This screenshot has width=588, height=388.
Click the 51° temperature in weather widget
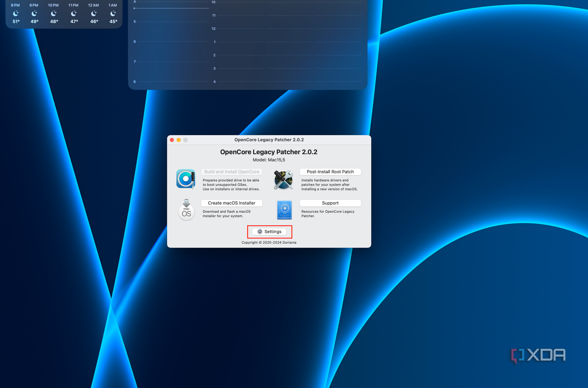pos(16,22)
